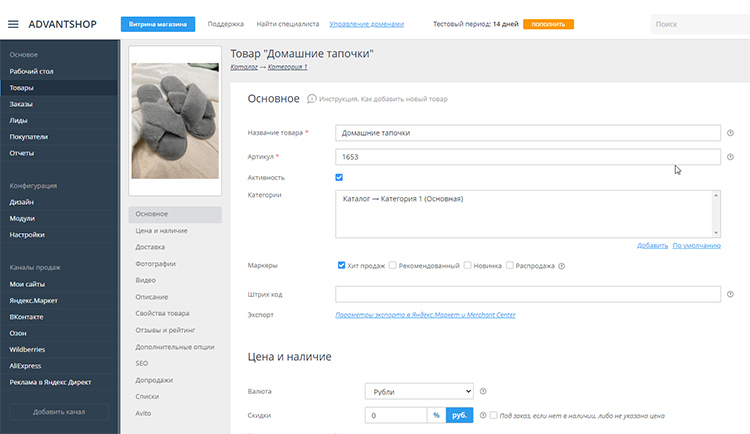Viewport: 750px width, 434px height.
Task: Click help icon beside Артикул field
Action: click(730, 157)
